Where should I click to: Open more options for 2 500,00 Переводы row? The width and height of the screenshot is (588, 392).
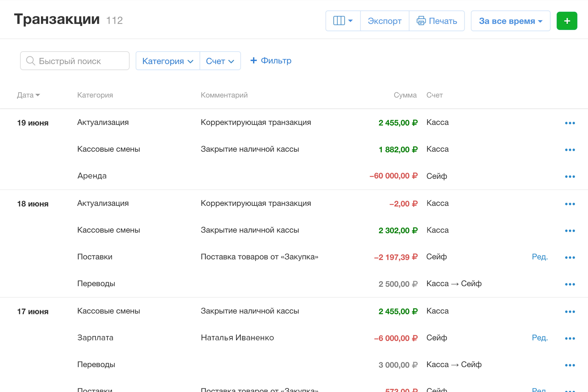pyautogui.click(x=570, y=284)
